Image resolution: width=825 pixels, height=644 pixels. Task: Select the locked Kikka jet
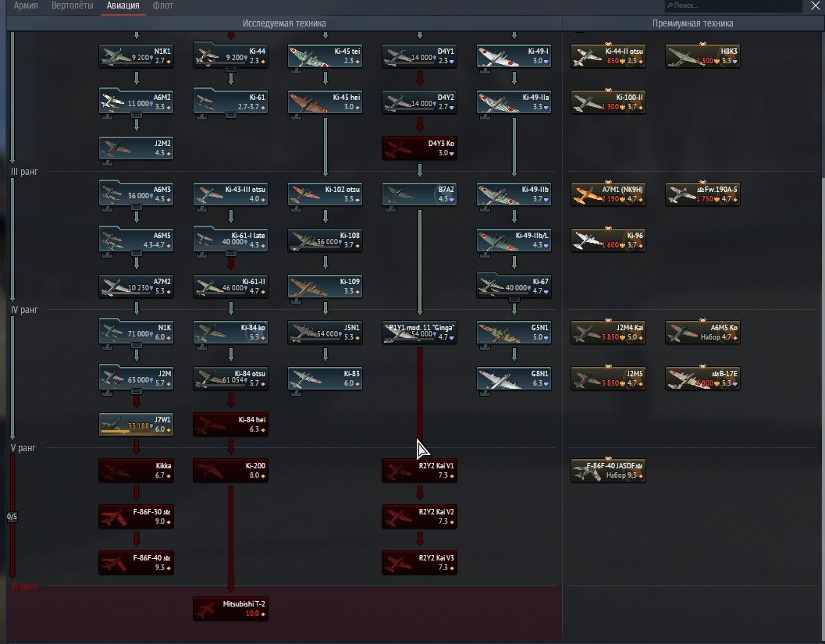(137, 471)
